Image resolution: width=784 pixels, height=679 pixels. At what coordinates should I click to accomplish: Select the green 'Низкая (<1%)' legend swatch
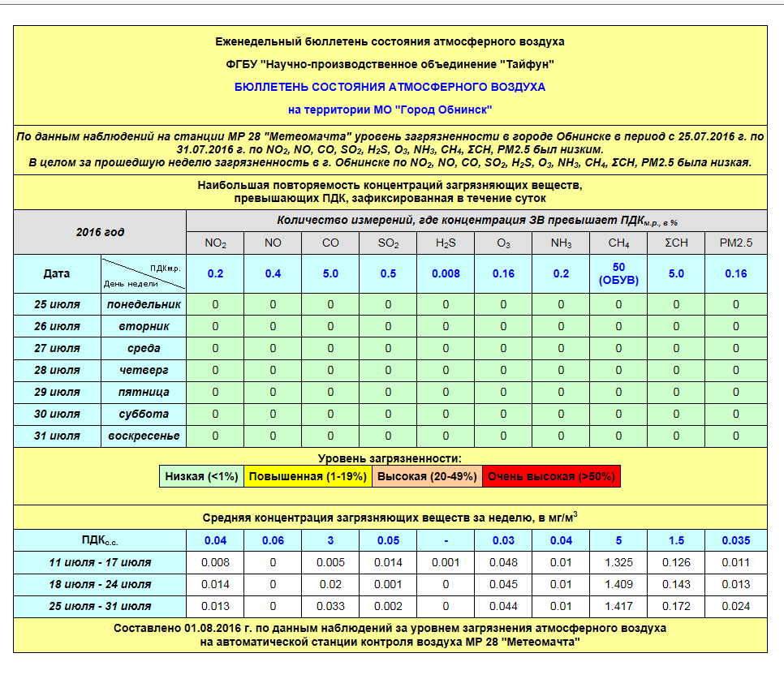(x=201, y=476)
